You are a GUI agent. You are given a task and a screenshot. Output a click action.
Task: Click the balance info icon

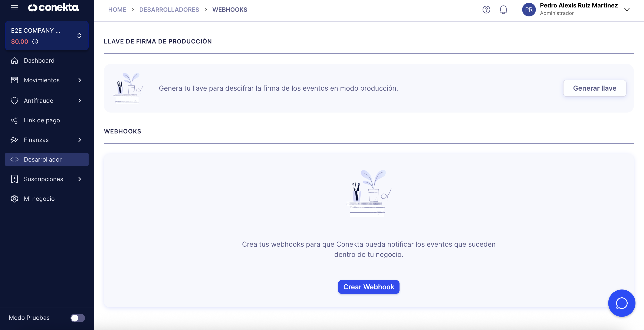coord(35,42)
